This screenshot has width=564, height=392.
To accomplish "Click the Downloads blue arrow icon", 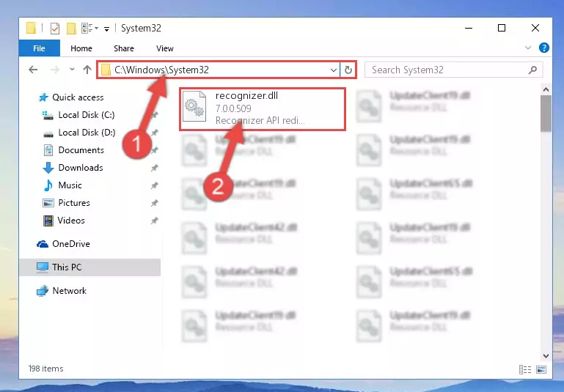I will point(48,168).
